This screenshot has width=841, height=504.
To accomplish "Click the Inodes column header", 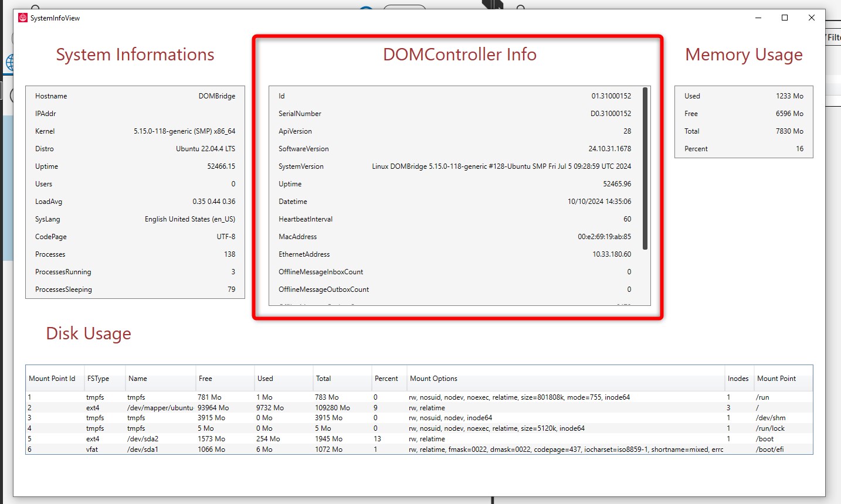I will (740, 379).
